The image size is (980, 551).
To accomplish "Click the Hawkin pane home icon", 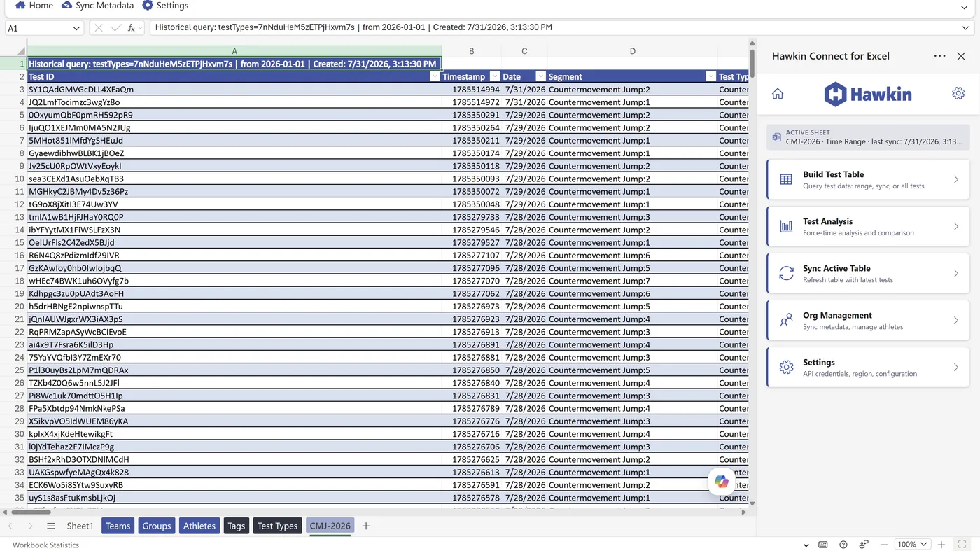I will point(778,94).
